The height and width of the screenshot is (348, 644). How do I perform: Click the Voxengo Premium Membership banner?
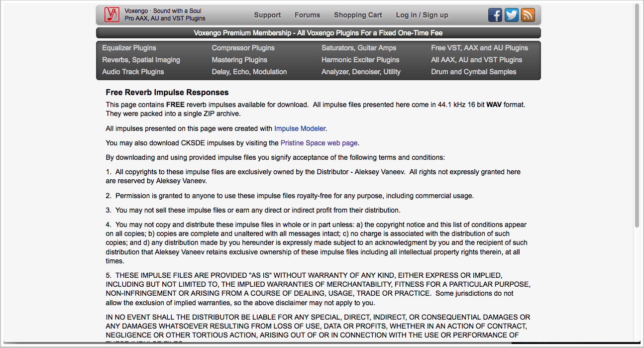coord(318,33)
